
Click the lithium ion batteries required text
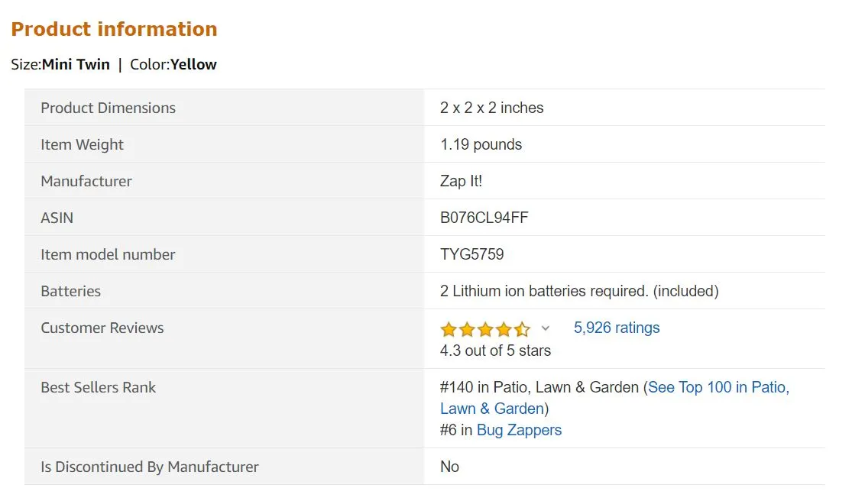578,291
